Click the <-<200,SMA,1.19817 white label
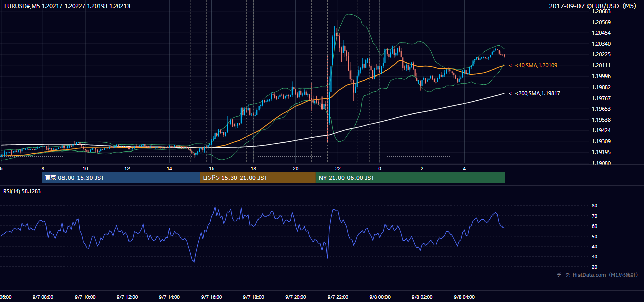This screenshot has height=302, width=644. tap(535, 93)
